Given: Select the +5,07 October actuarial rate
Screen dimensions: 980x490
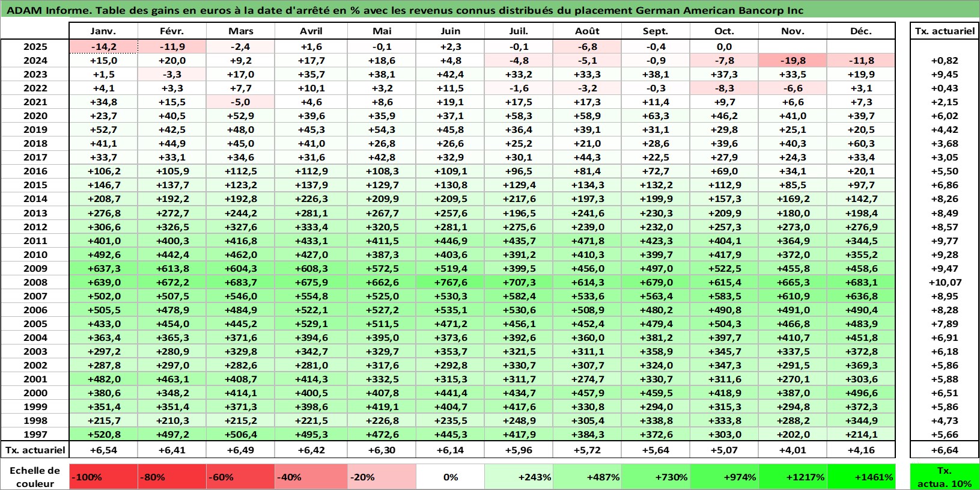Looking at the screenshot, I should pyautogui.click(x=724, y=450).
